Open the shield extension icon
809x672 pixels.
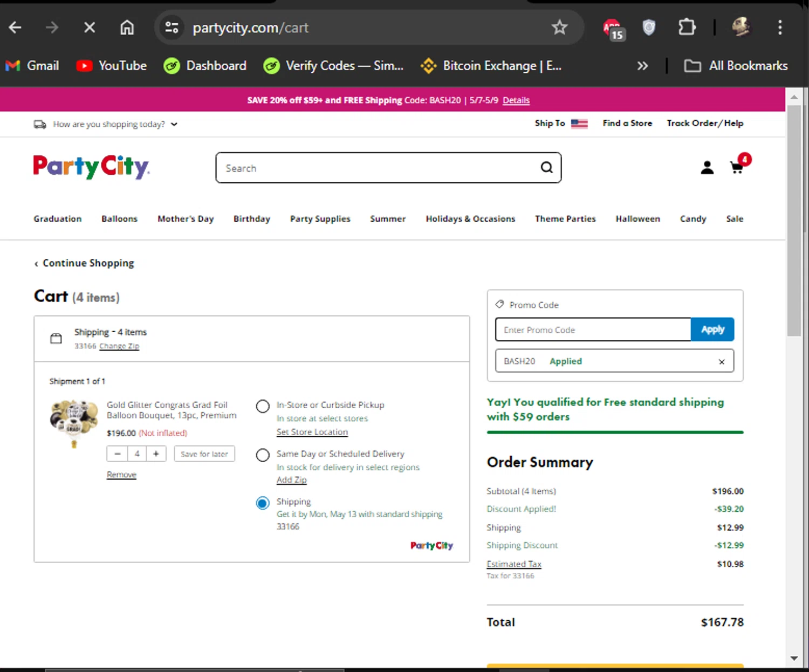[x=649, y=28]
